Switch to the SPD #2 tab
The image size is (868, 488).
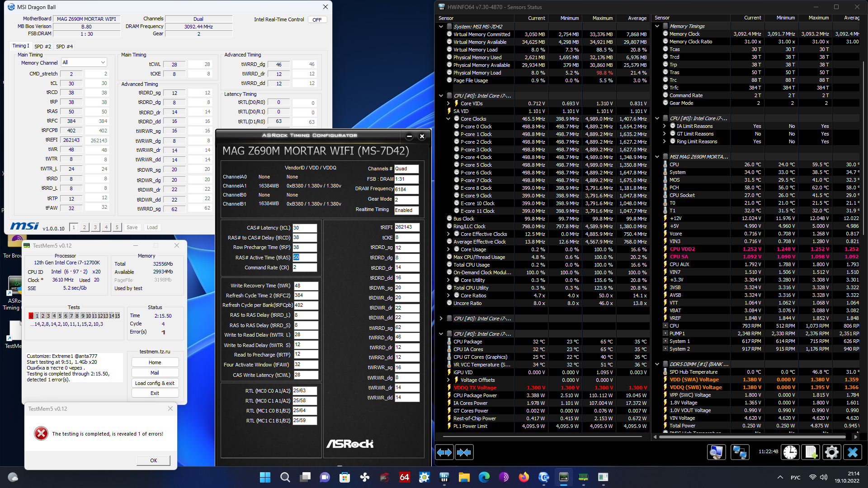42,47
